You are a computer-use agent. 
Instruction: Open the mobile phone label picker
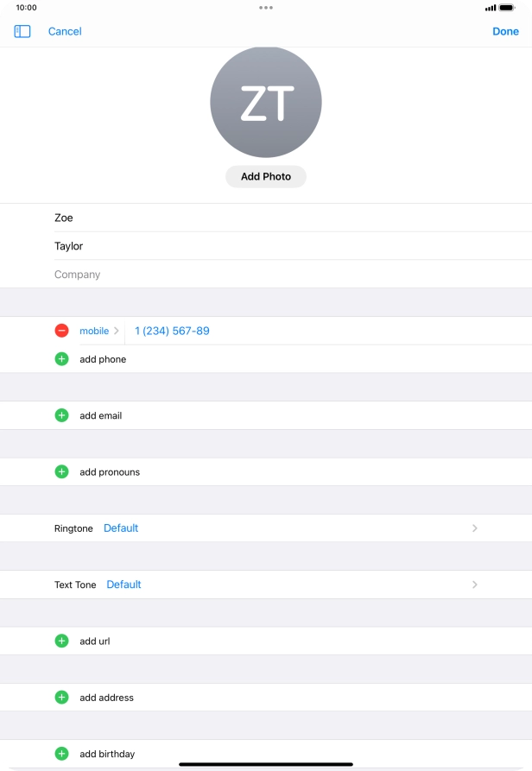click(x=99, y=331)
